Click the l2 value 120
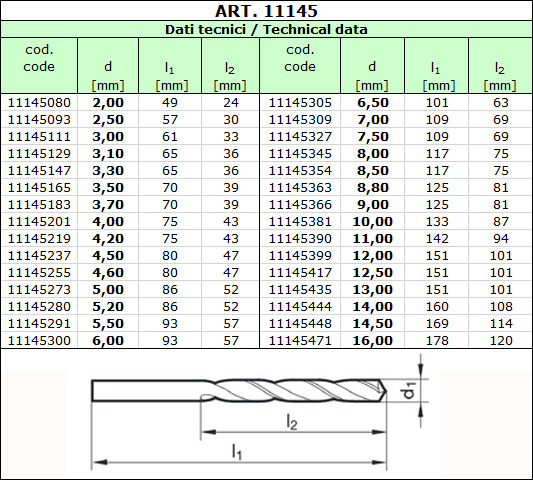The height and width of the screenshot is (480, 533). pyautogui.click(x=501, y=341)
